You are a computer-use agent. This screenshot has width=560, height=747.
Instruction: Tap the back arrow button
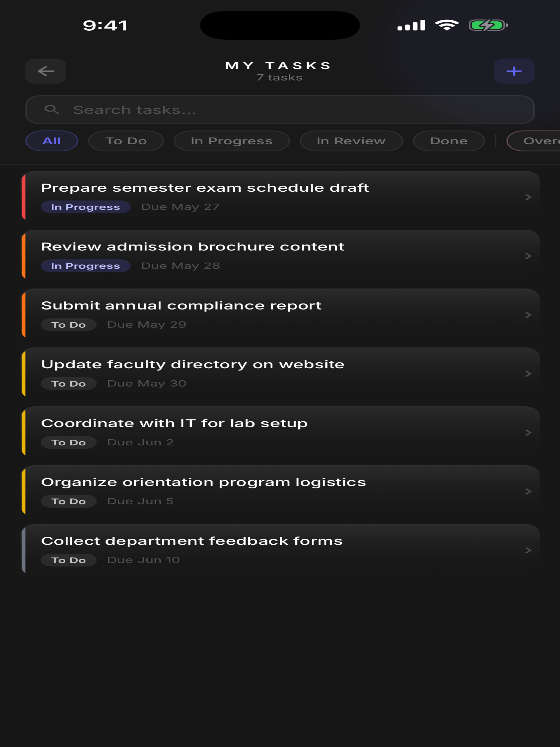coord(46,71)
